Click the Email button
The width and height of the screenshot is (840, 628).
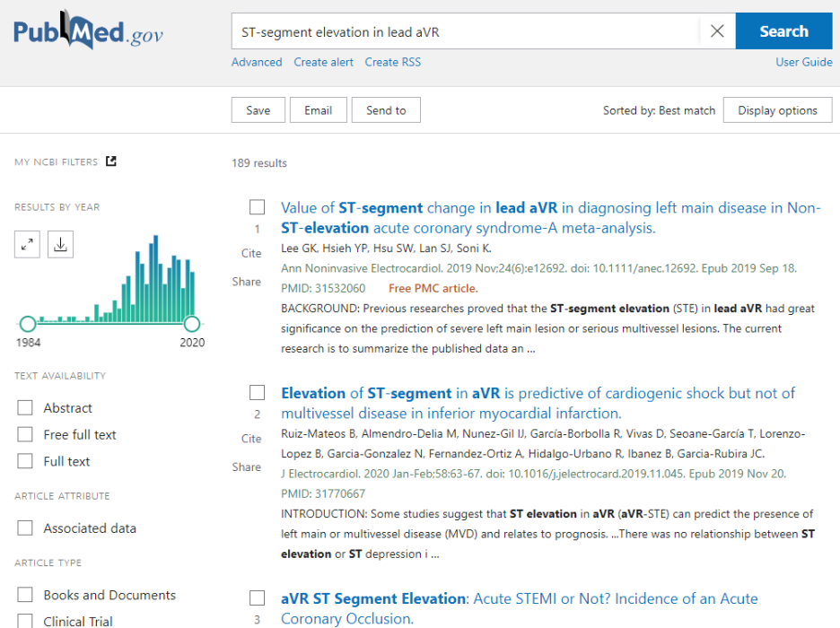point(319,110)
